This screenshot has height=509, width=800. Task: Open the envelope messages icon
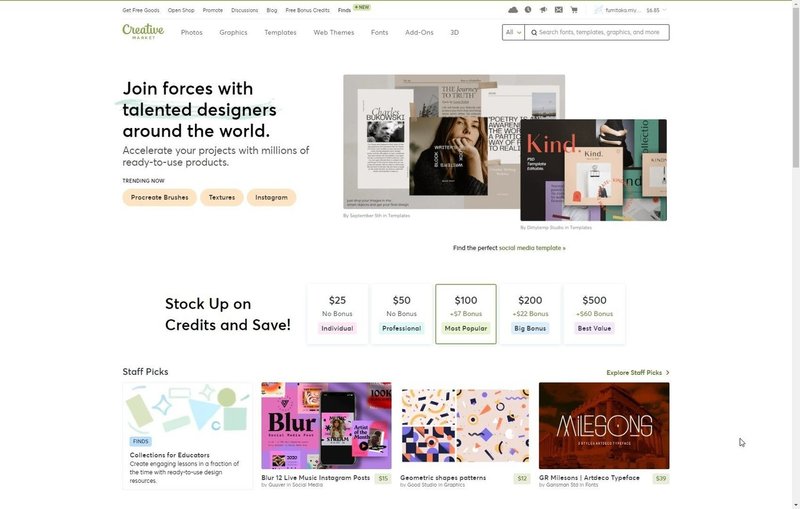pos(559,10)
